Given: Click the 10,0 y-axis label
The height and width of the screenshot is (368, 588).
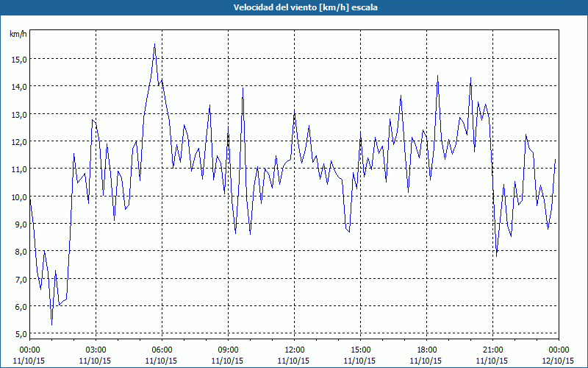Looking at the screenshot, I should tap(20, 197).
